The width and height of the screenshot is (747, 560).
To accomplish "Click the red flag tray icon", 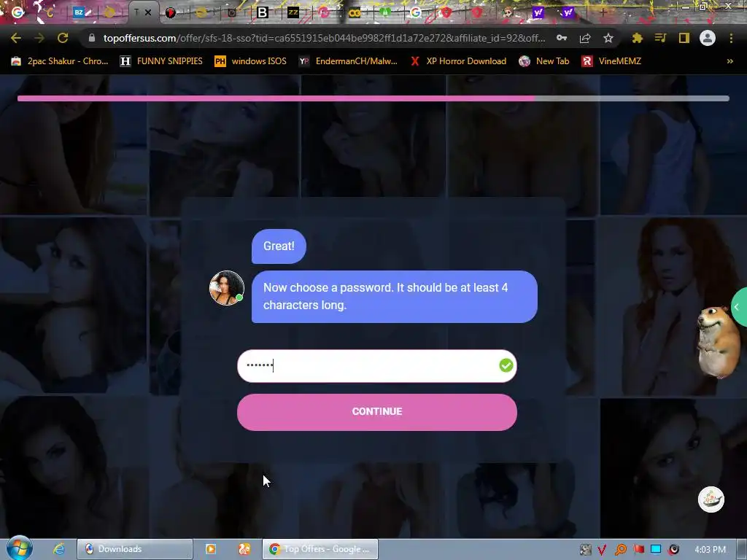I will (x=638, y=550).
